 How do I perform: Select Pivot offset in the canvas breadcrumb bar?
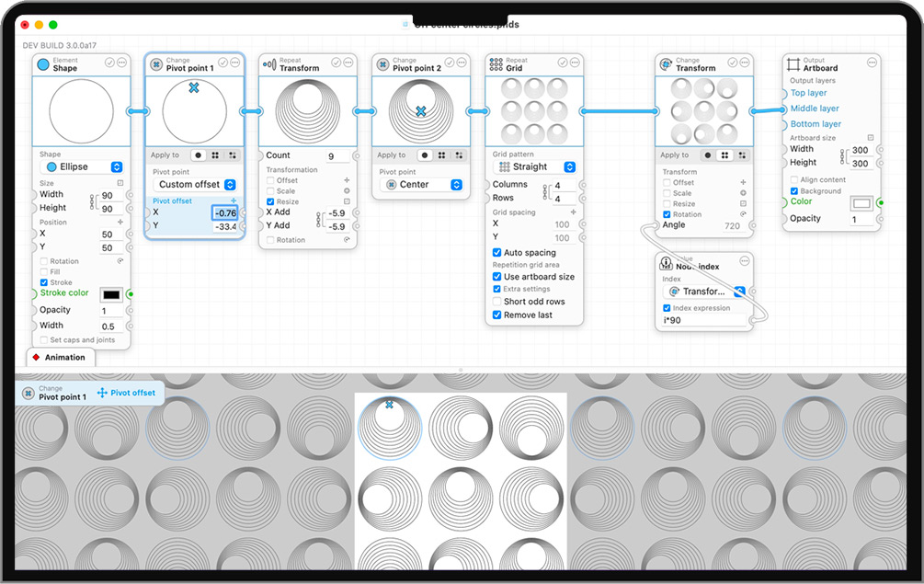[127, 393]
